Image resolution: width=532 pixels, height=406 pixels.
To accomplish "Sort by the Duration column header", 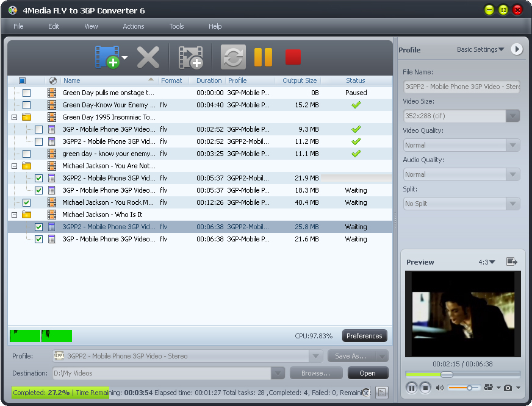I will point(209,80).
